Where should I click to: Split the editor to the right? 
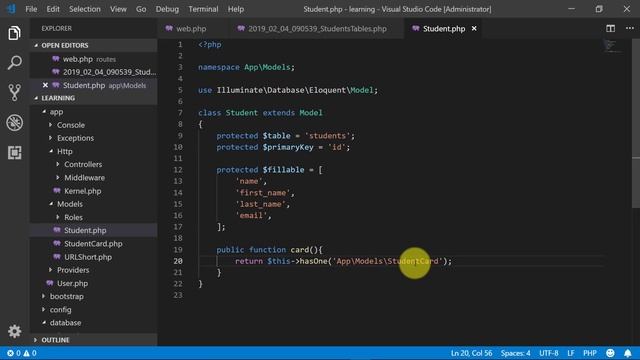point(610,29)
